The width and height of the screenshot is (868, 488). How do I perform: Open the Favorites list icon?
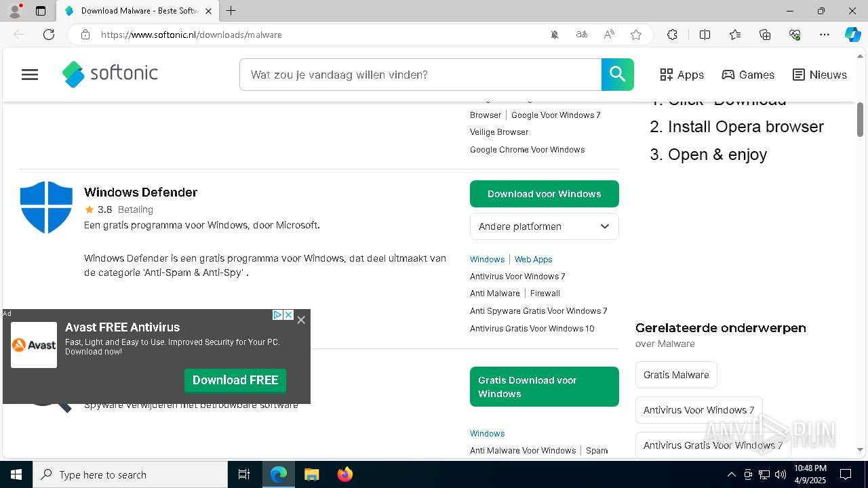[x=735, y=35]
